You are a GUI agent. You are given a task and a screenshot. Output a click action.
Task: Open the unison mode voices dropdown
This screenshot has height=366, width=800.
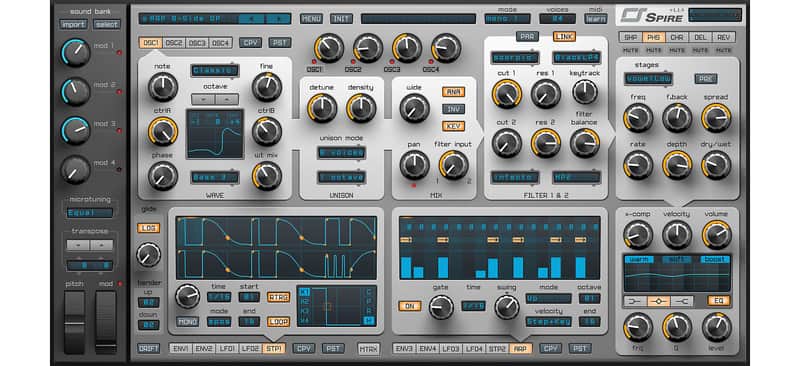click(x=341, y=152)
